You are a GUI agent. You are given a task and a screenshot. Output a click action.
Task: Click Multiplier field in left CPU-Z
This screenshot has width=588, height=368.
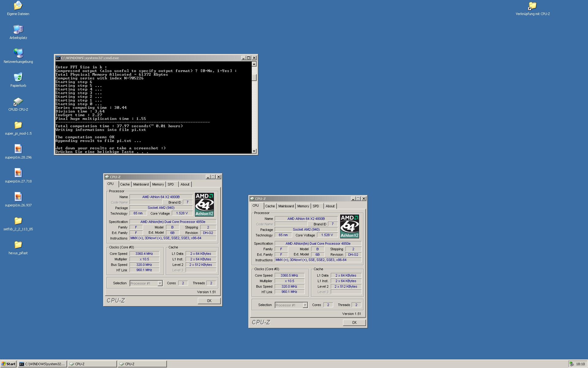144,259
